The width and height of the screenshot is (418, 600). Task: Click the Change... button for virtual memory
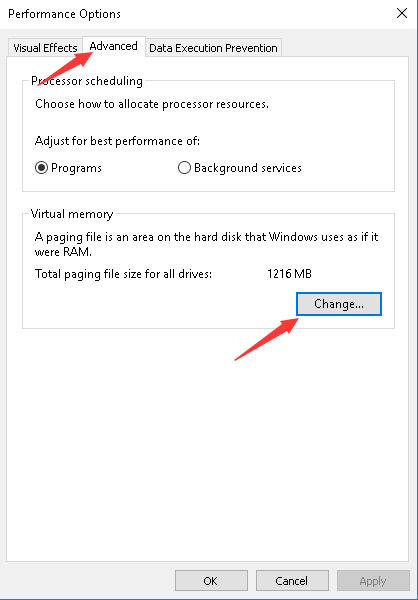coord(339,304)
